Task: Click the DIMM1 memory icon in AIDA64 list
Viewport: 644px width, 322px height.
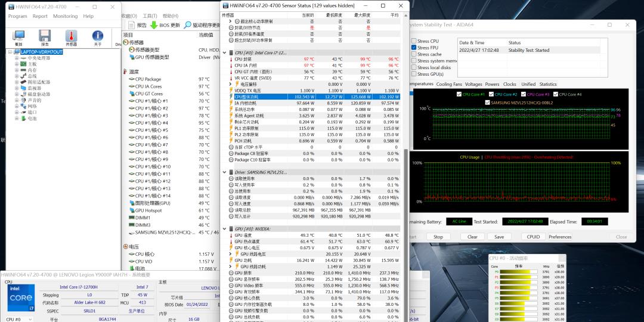Action: (x=131, y=218)
